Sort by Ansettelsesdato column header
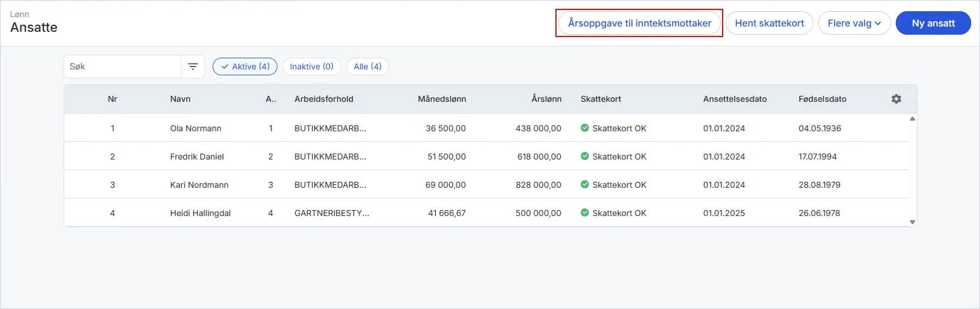The width and height of the screenshot is (980, 309). pos(735,99)
